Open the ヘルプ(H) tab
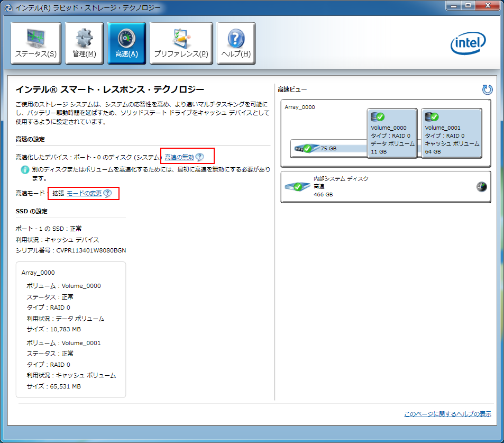 point(236,43)
